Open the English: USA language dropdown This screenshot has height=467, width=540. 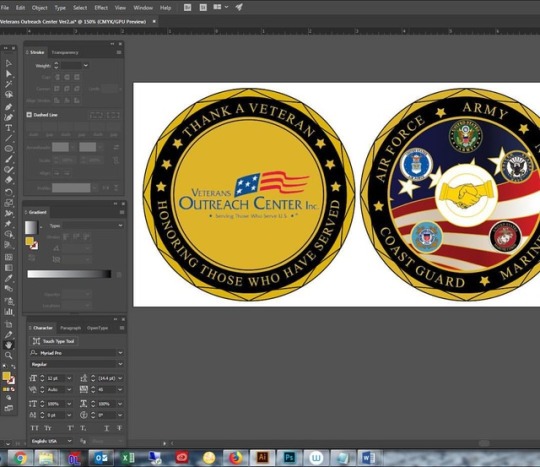[x=69, y=441]
